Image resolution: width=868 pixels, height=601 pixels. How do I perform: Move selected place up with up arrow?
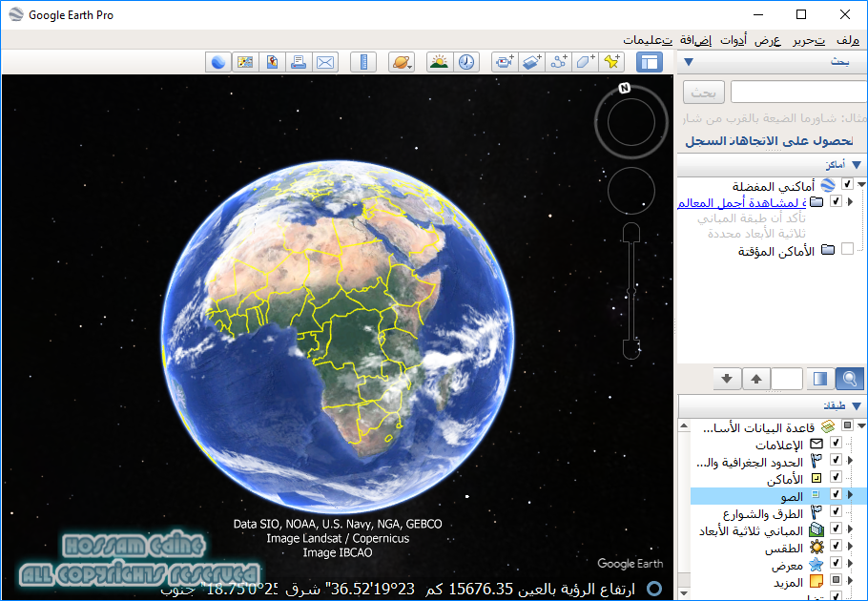(x=756, y=379)
